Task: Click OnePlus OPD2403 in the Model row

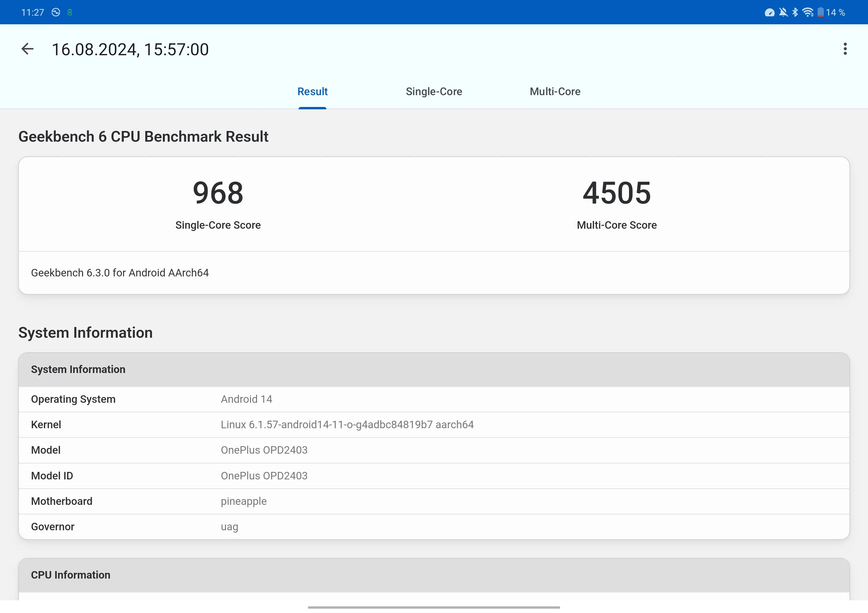Action: pos(264,450)
